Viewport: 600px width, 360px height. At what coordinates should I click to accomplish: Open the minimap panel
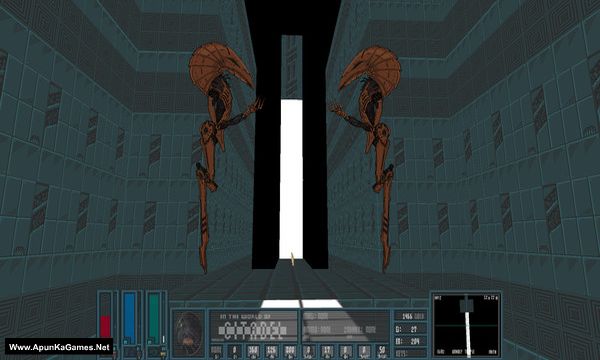466,325
